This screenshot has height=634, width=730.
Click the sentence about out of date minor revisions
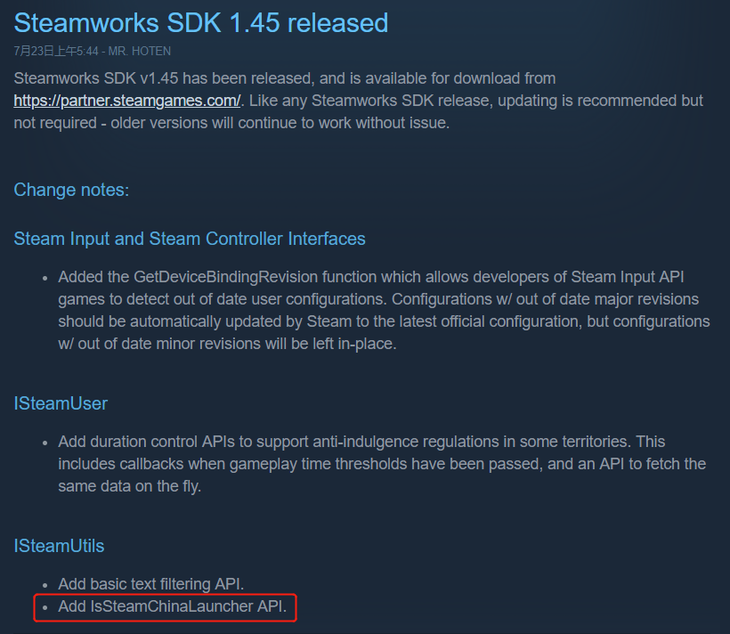click(227, 344)
